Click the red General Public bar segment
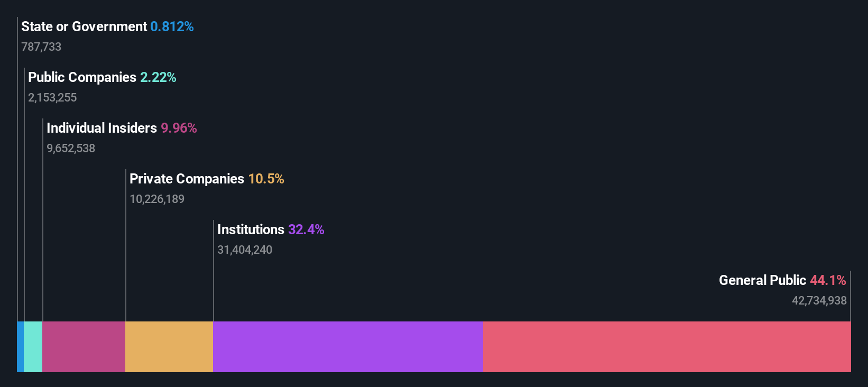This screenshot has width=868, height=387. 667,347
